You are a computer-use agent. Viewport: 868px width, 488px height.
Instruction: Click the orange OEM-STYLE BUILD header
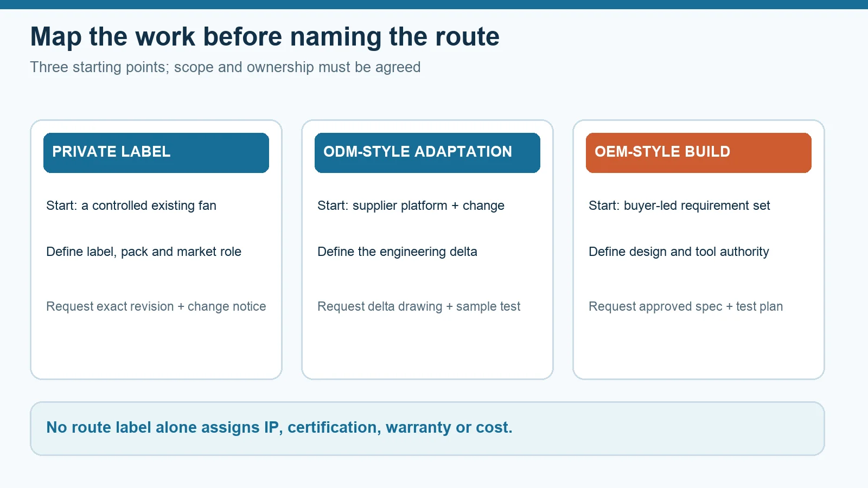click(x=699, y=153)
